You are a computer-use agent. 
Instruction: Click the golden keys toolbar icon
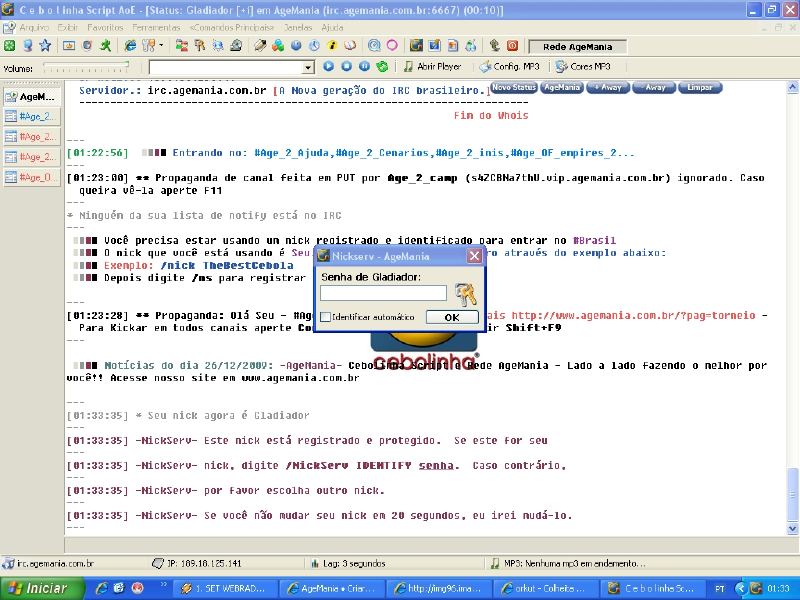pos(199,46)
